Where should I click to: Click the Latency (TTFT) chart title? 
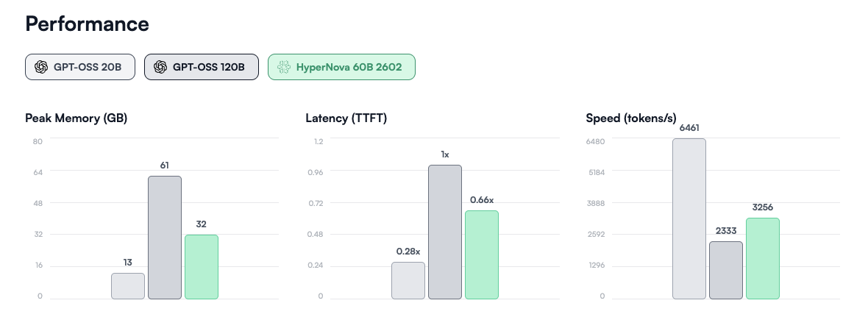[346, 118]
